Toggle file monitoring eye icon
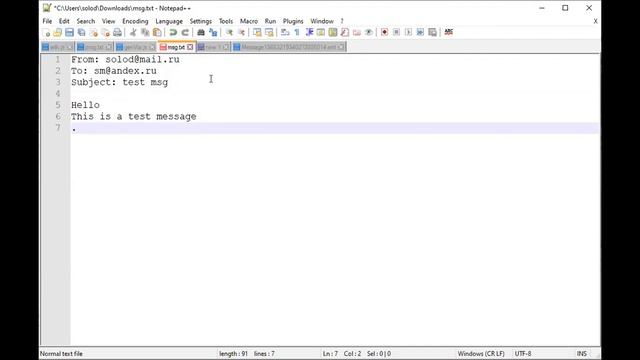 pos(369,33)
